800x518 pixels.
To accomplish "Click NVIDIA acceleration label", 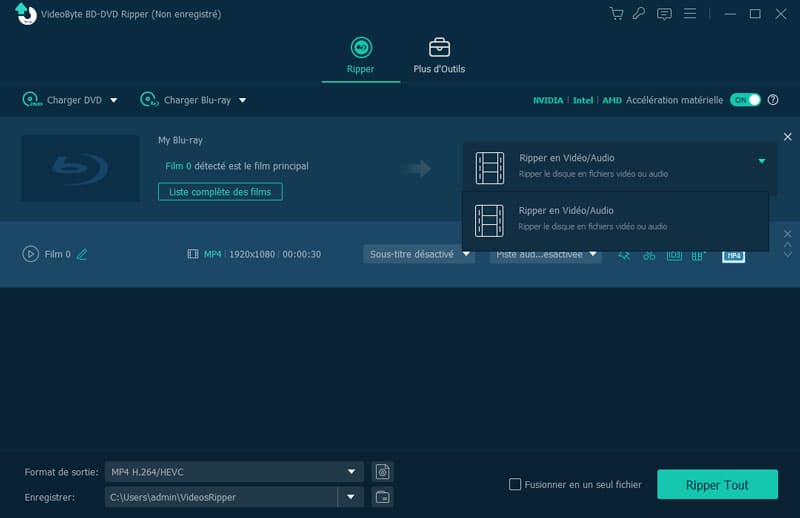I will pyautogui.click(x=548, y=101).
